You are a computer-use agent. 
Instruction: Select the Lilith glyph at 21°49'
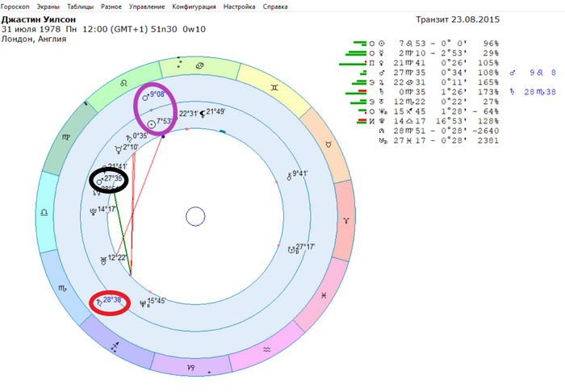click(x=203, y=115)
